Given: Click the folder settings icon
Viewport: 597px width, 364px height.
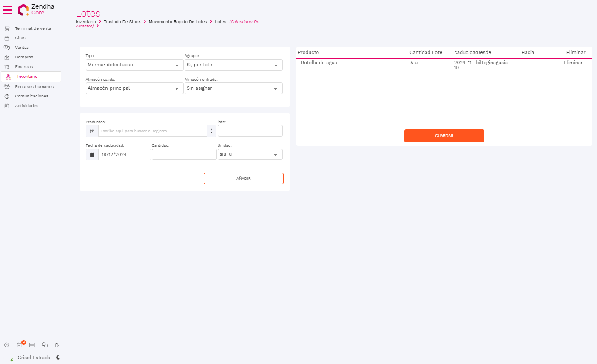Looking at the screenshot, I should (x=58, y=345).
